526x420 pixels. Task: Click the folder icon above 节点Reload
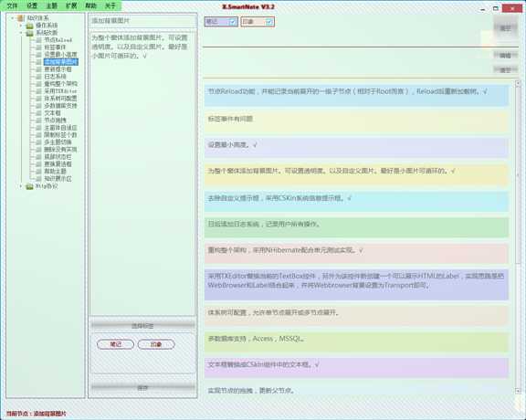pyautogui.click(x=30, y=33)
